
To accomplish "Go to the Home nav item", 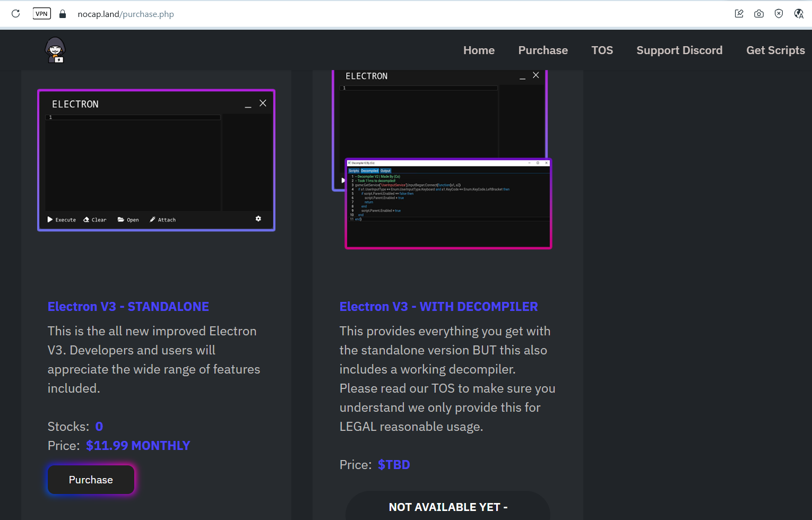I will tap(479, 50).
